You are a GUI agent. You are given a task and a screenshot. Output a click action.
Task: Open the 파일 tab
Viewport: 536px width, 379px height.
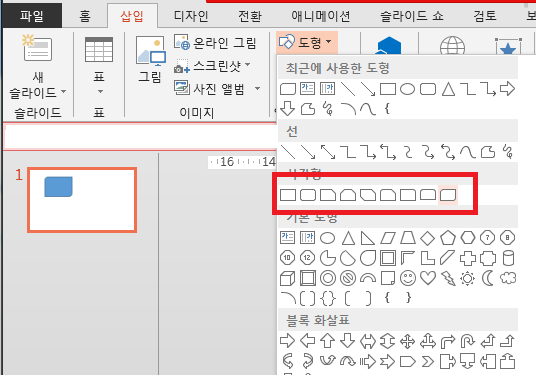[31, 16]
